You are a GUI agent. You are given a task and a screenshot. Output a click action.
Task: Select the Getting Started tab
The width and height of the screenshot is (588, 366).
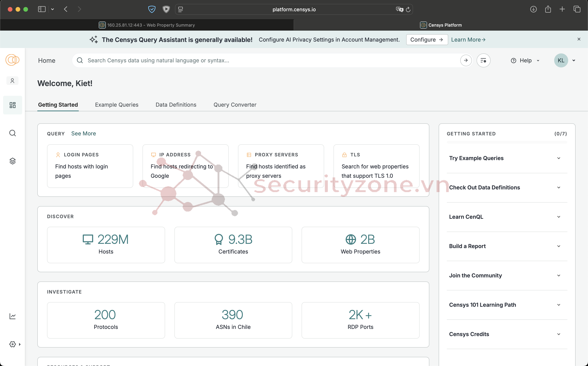point(58,105)
